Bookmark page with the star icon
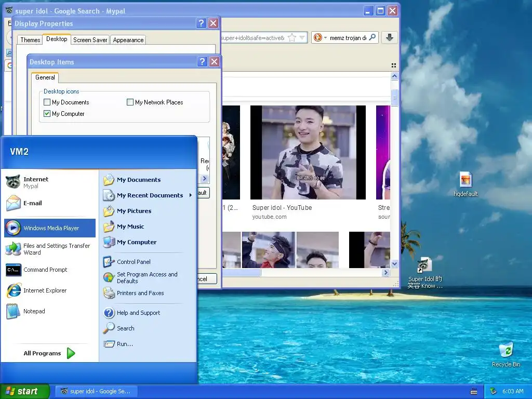 (292, 37)
